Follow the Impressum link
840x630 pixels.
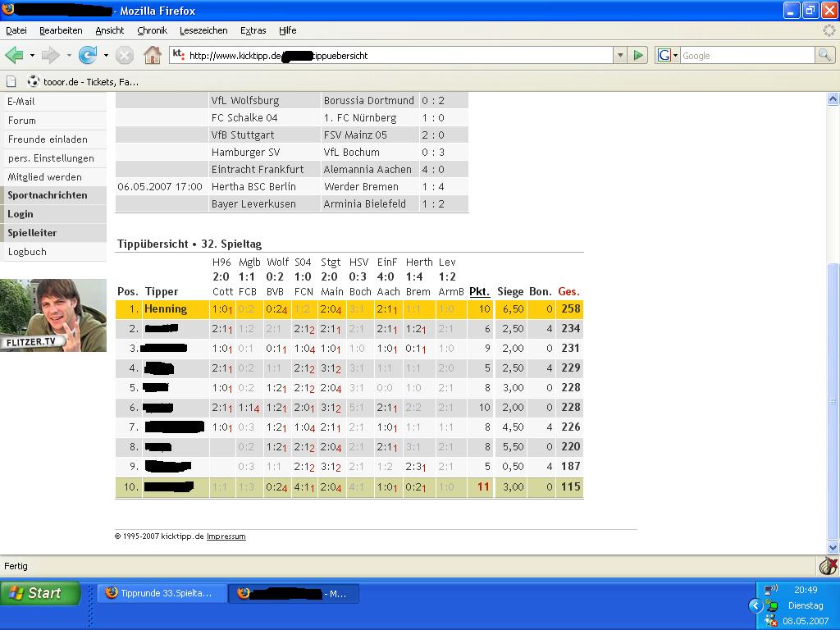click(226, 536)
